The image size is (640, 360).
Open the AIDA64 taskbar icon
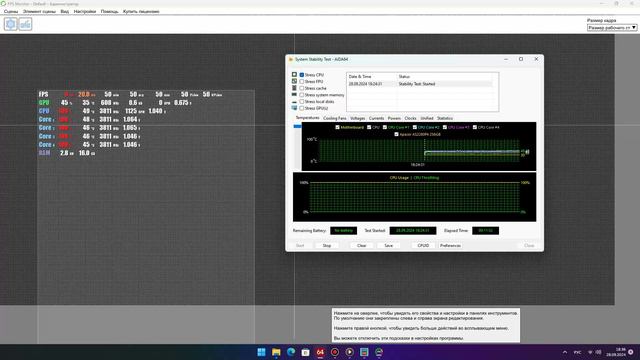tap(320, 352)
